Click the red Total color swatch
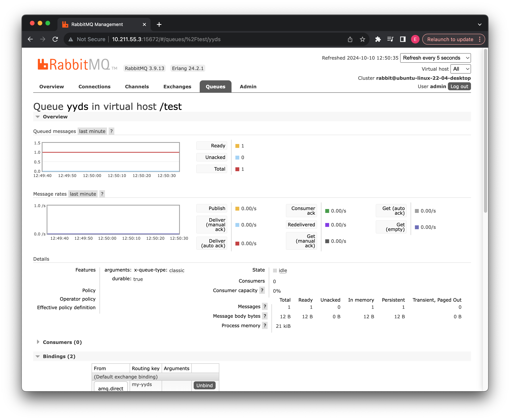Viewport: 510px width, 420px height. pyautogui.click(x=237, y=169)
